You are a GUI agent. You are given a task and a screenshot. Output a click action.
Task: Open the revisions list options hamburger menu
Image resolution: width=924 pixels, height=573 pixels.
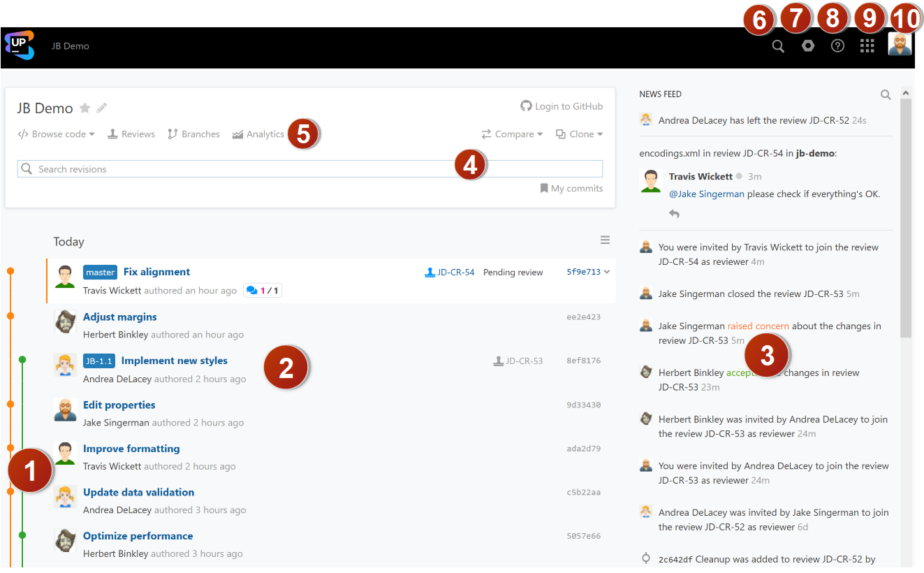click(x=605, y=240)
